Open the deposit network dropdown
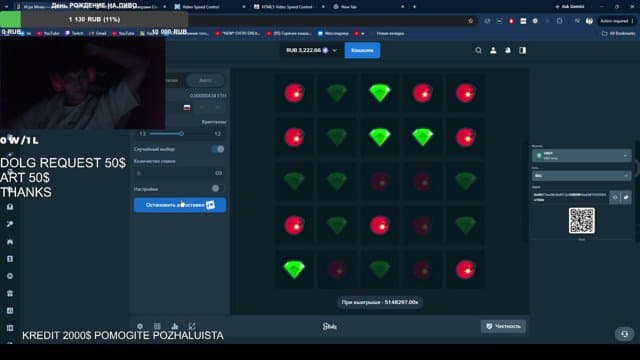 pos(581,176)
